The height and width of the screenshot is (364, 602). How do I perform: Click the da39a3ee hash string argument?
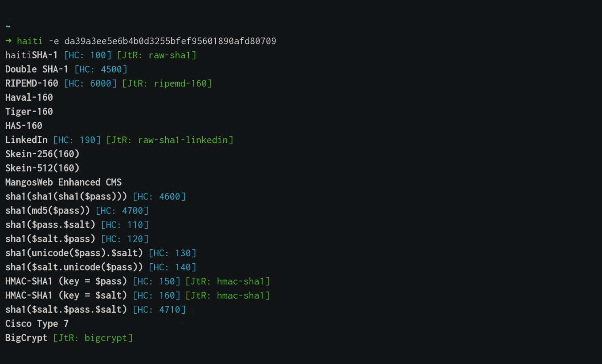[x=170, y=41]
